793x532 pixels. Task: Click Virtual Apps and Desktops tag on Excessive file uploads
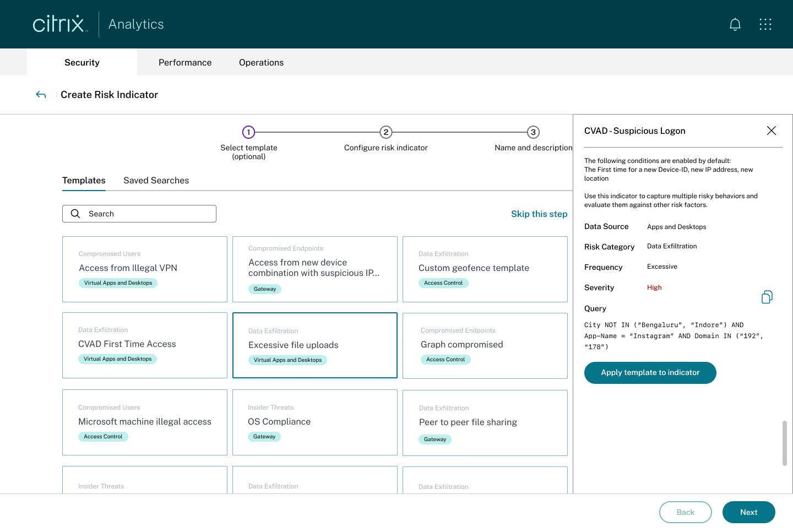[288, 360]
